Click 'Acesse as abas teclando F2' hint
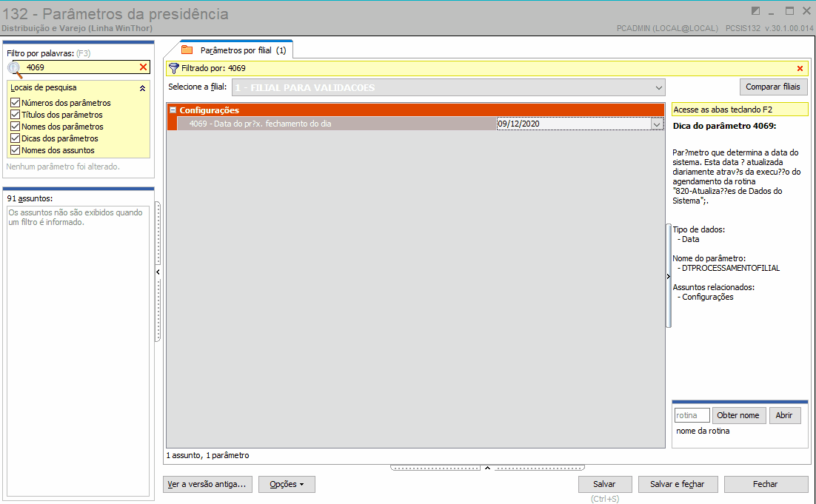The image size is (816, 504). pos(740,110)
